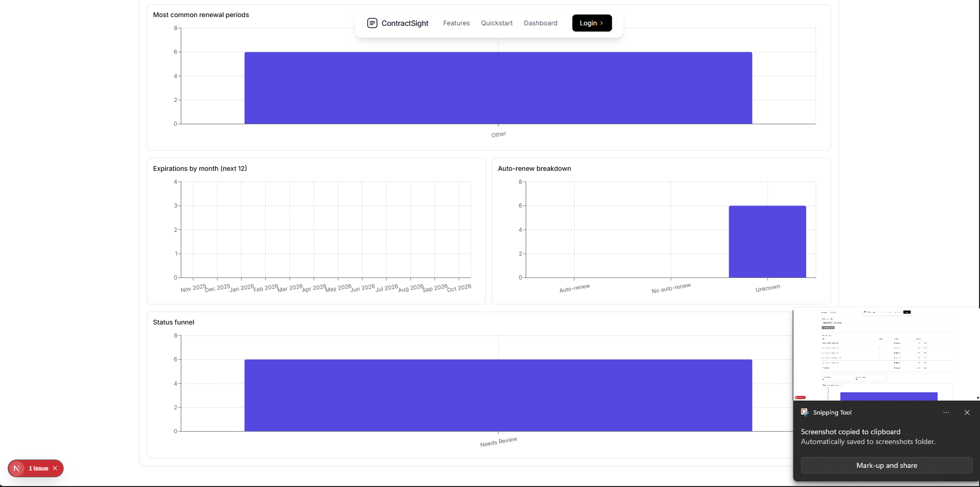Image resolution: width=980 pixels, height=487 pixels.
Task: Open the Features navigation item
Action: (456, 23)
